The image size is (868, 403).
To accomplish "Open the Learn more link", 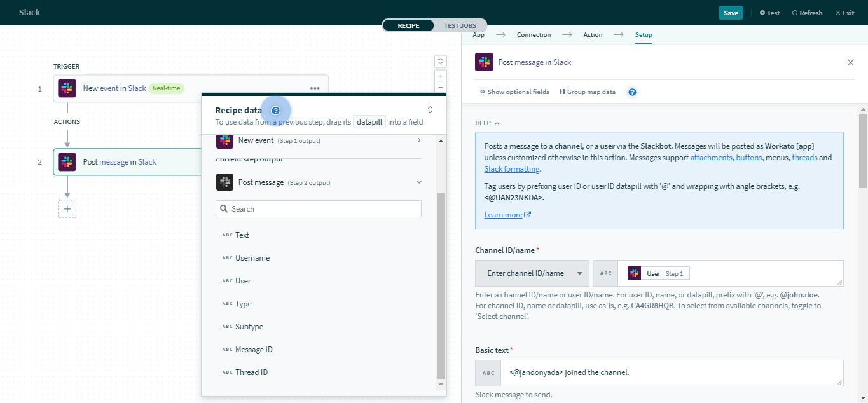I will point(503,215).
